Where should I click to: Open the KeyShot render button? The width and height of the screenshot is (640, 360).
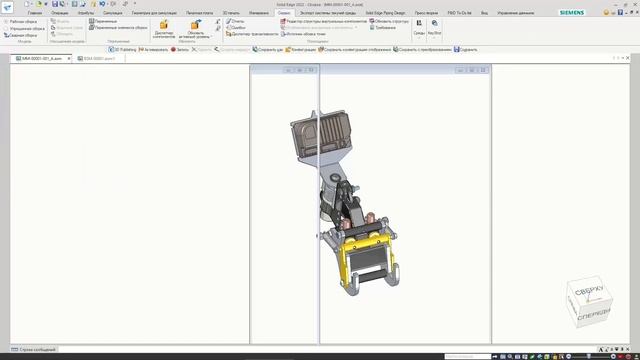[434, 28]
